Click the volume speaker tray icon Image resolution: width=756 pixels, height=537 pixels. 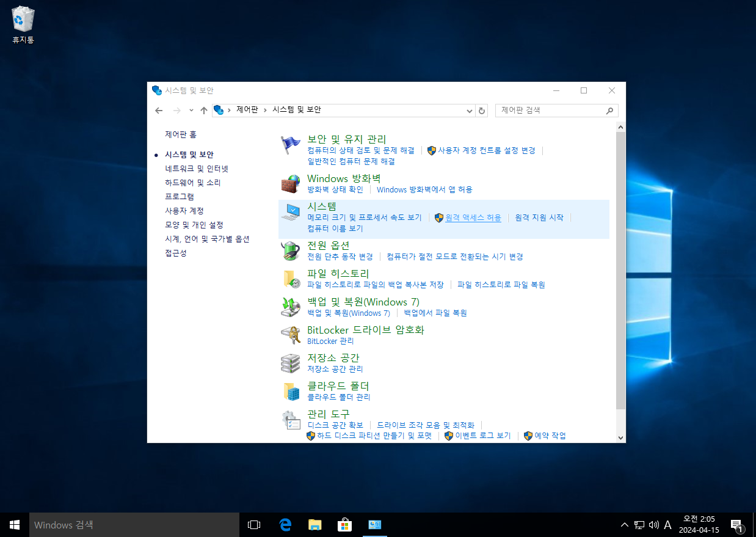pyautogui.click(x=654, y=525)
